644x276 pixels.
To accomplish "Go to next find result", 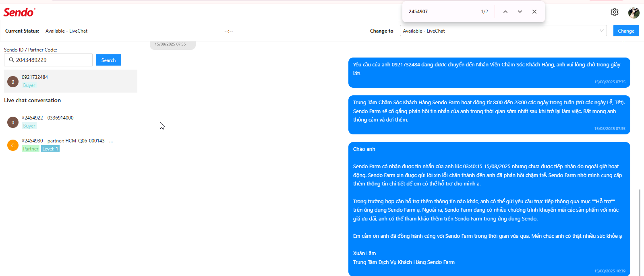I will coord(520,12).
